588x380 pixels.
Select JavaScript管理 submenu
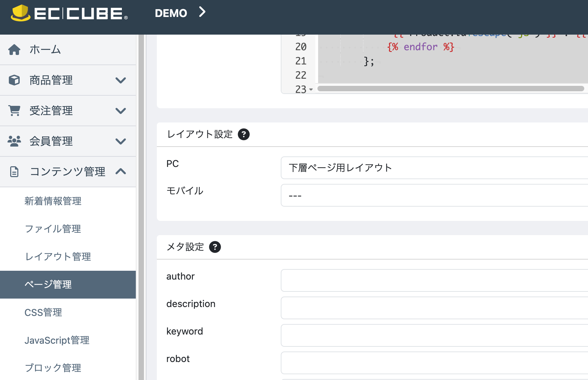(68, 340)
